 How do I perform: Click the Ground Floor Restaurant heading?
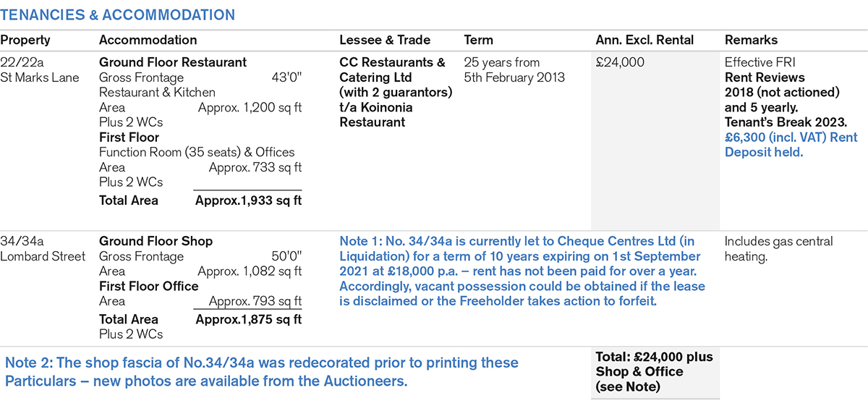[x=173, y=62]
